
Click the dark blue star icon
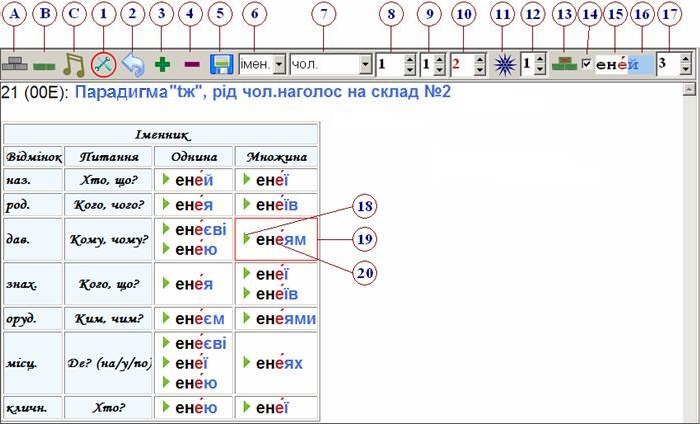point(505,65)
